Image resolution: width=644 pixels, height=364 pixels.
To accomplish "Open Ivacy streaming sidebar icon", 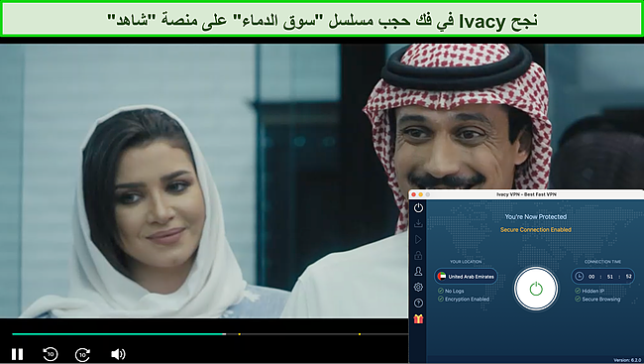I will click(418, 239).
